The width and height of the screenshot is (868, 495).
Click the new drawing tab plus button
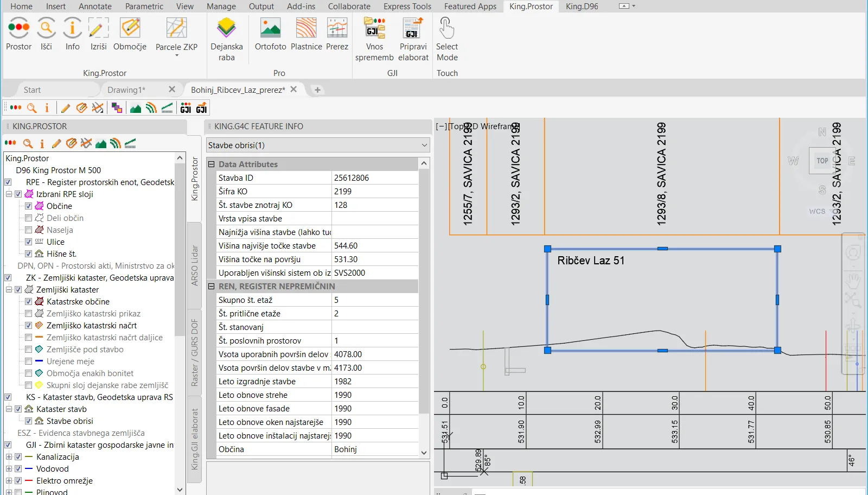tap(318, 90)
